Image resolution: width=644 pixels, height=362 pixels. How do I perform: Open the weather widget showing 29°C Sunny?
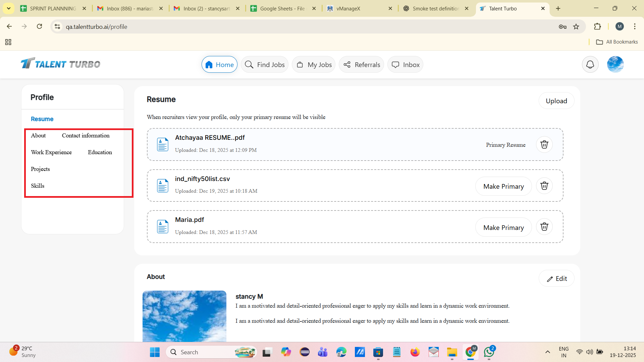pyautogui.click(x=22, y=352)
